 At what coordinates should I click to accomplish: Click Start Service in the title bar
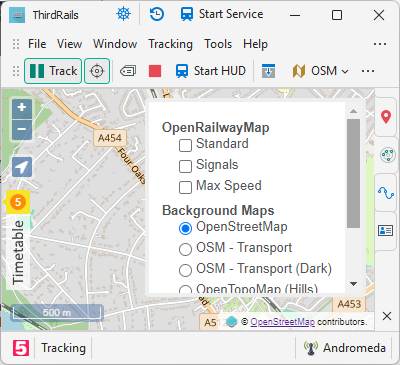[x=222, y=14]
